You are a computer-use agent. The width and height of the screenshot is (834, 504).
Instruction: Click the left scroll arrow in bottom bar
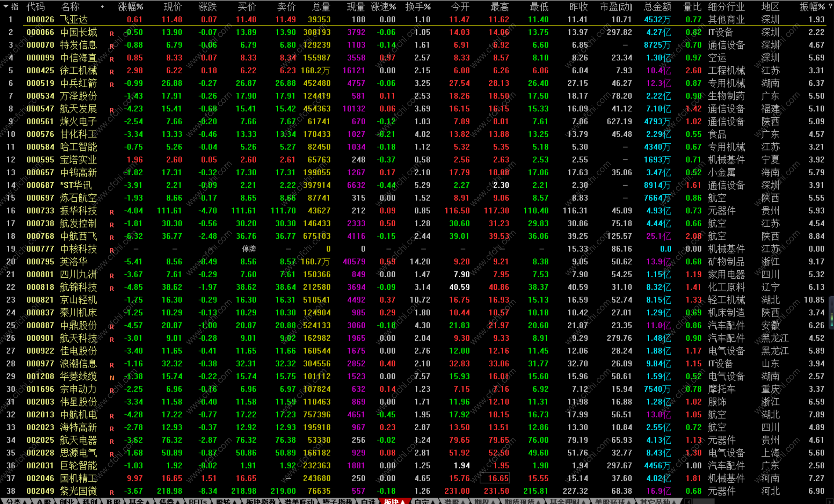click(x=688, y=501)
